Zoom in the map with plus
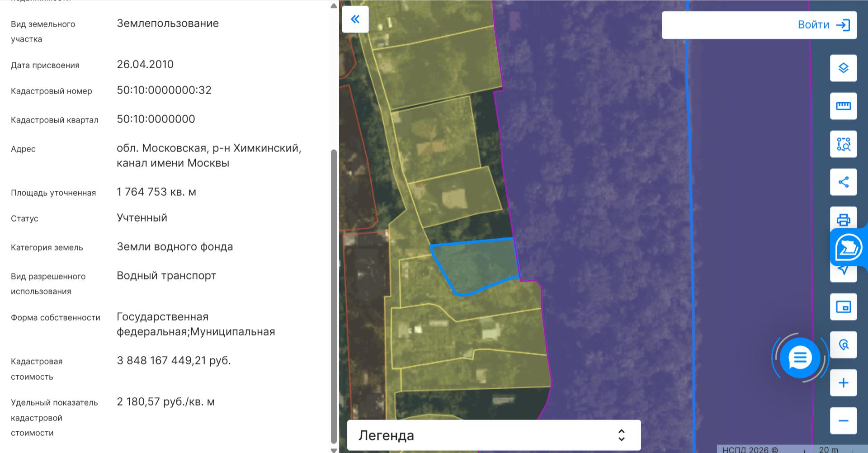The image size is (868, 453). [x=843, y=383]
